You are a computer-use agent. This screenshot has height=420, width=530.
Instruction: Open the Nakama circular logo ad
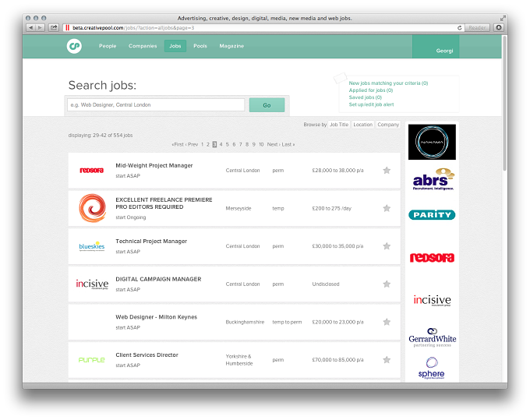click(x=432, y=142)
